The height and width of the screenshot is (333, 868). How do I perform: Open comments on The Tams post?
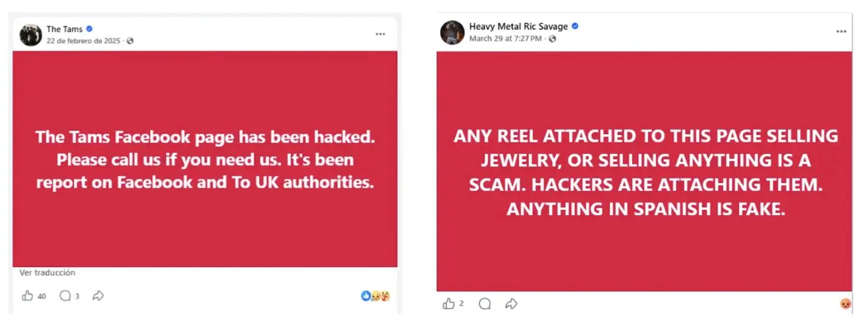pyautogui.click(x=65, y=296)
